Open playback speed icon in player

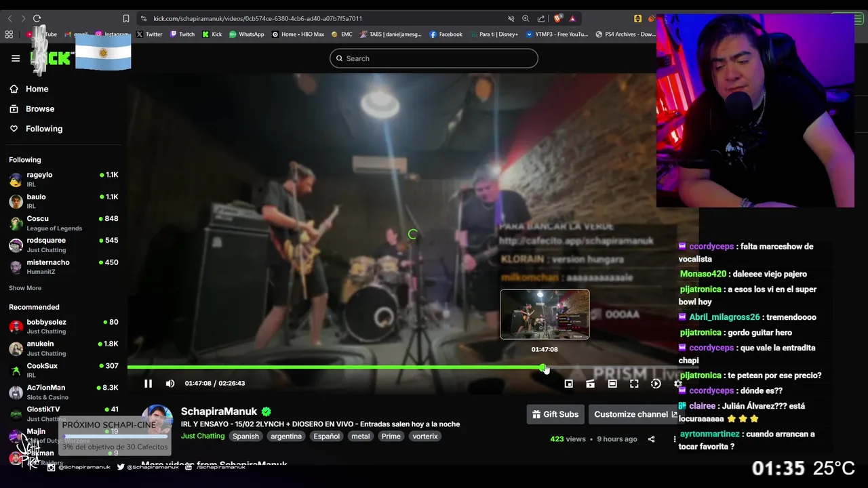tap(656, 384)
